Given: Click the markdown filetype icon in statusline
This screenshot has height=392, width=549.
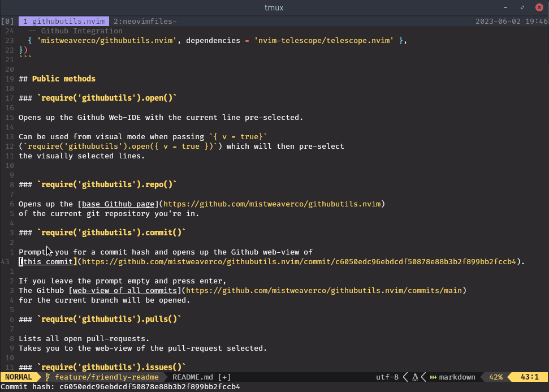Looking at the screenshot, I should tap(433, 377).
